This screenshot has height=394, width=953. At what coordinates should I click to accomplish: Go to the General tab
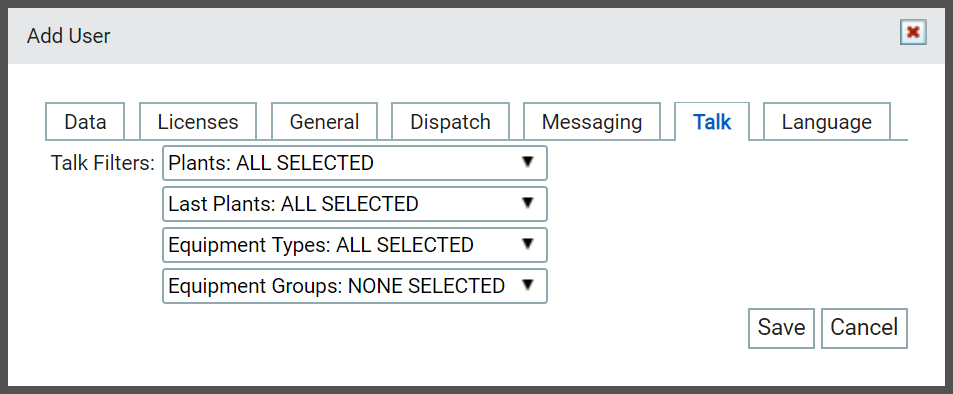point(324,122)
